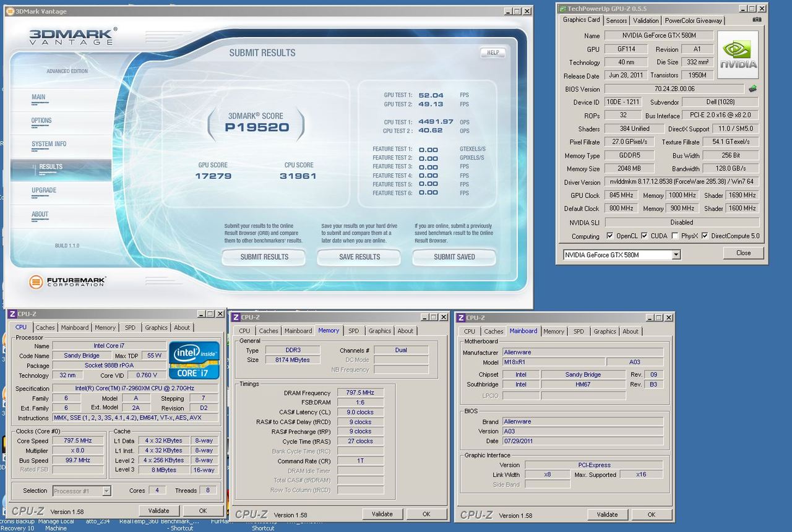Open the Sensors tab in GPU-Z
Image resolution: width=792 pixels, height=532 pixels.
tap(616, 20)
